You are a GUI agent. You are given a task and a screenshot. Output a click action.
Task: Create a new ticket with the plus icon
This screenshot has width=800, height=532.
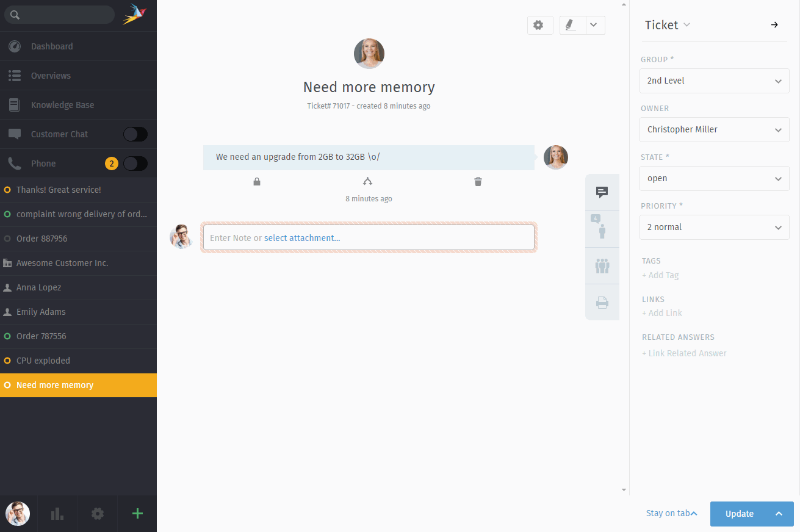(137, 513)
